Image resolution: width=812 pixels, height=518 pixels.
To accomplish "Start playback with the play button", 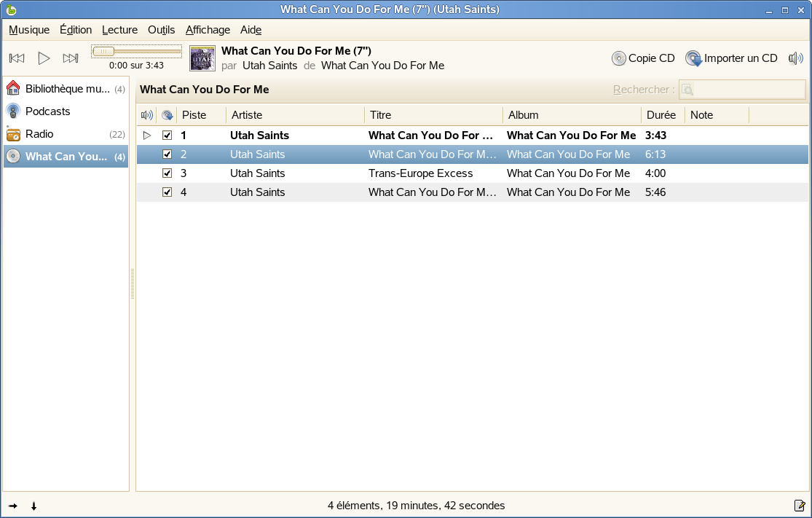I will 44,58.
